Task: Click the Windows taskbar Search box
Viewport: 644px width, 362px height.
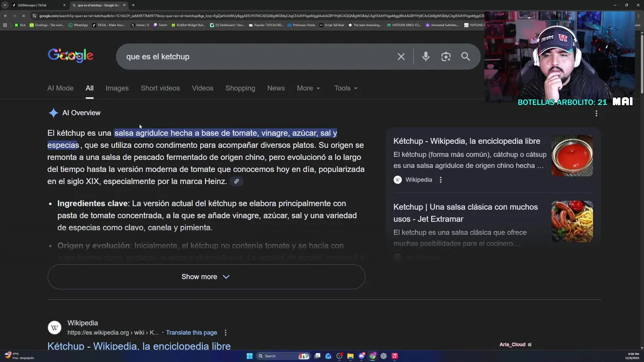Action: tap(284, 356)
